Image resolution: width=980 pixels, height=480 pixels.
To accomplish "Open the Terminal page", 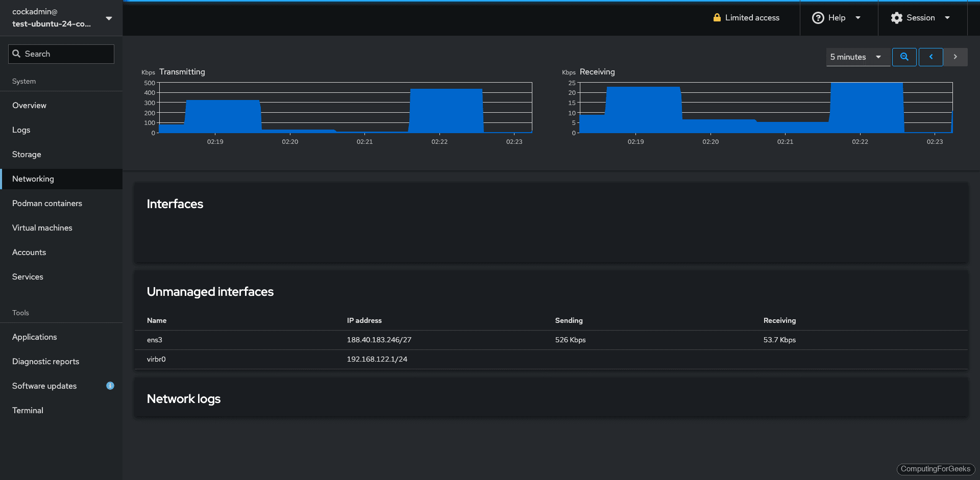I will (x=27, y=410).
